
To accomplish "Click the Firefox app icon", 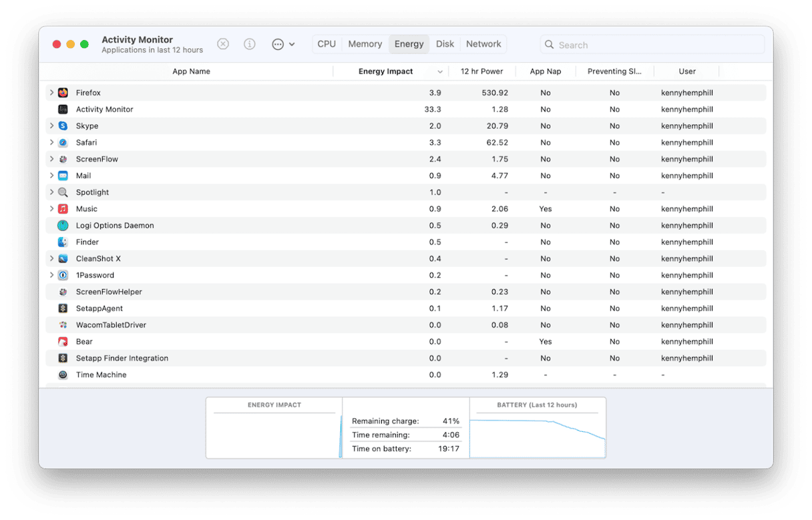I will [x=63, y=93].
